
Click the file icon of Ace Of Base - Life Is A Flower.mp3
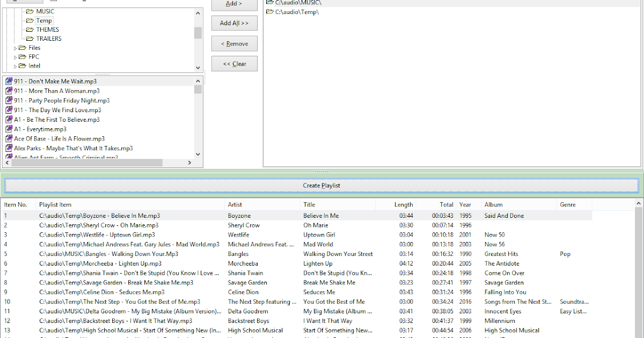coord(9,138)
